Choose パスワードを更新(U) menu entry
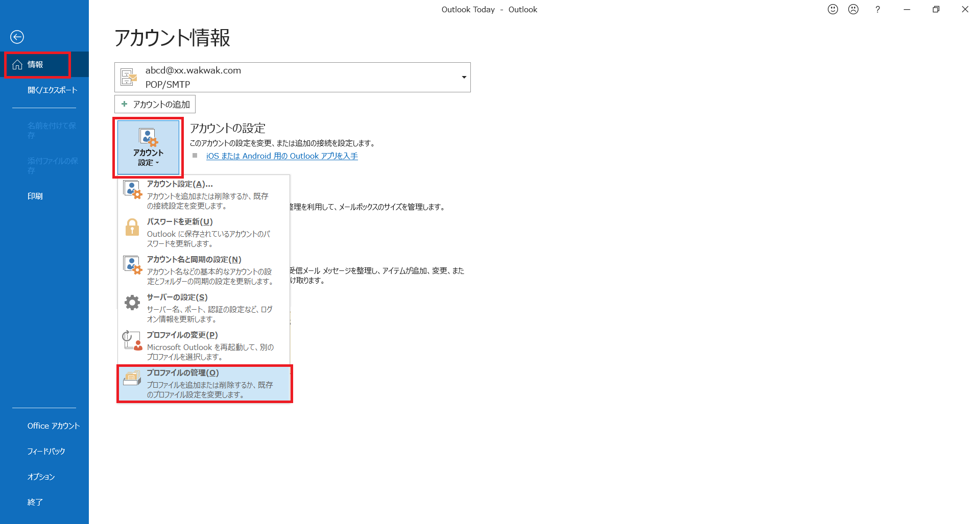The image size is (980, 524). coord(204,232)
